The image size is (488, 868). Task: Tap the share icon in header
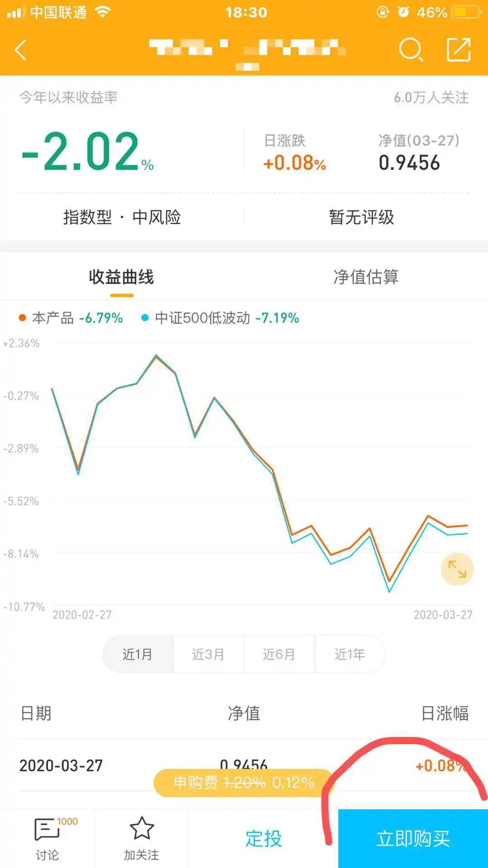(459, 49)
